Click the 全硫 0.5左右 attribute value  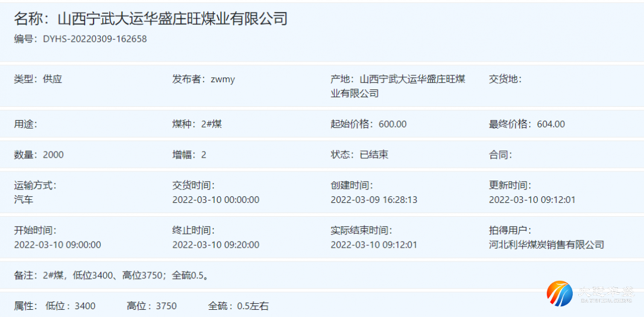251,306
